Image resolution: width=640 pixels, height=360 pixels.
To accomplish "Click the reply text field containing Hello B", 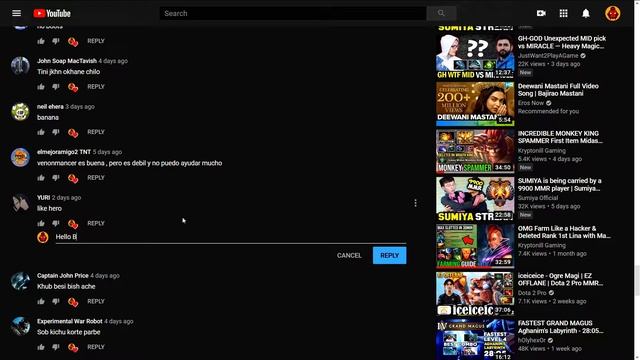I will 231,237.
